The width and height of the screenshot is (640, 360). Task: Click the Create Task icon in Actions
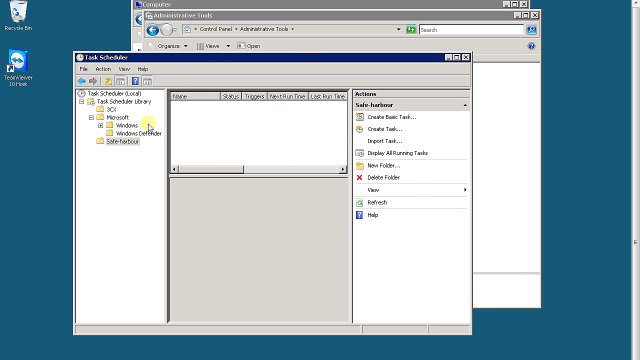coord(360,129)
